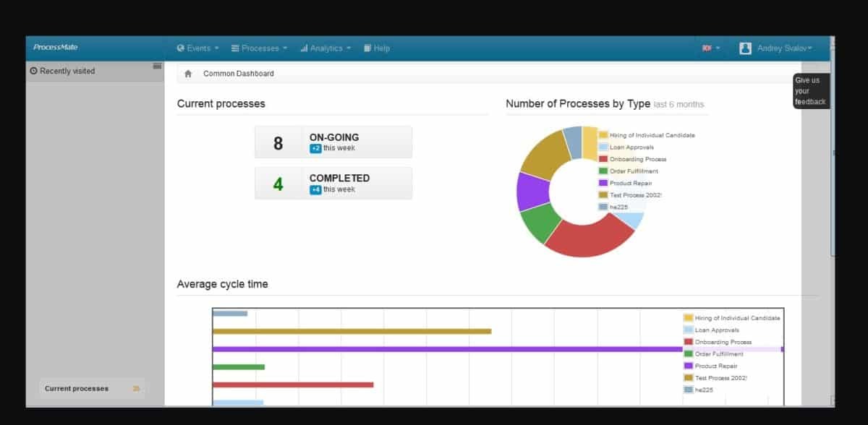The image size is (868, 425).
Task: Open the Analytics dropdown
Action: click(325, 48)
